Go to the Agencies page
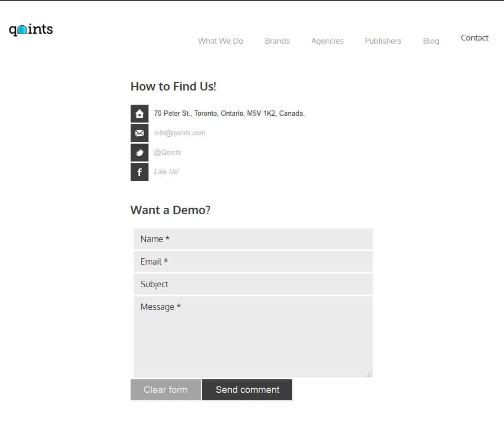The height and width of the screenshot is (424, 504). click(x=327, y=41)
